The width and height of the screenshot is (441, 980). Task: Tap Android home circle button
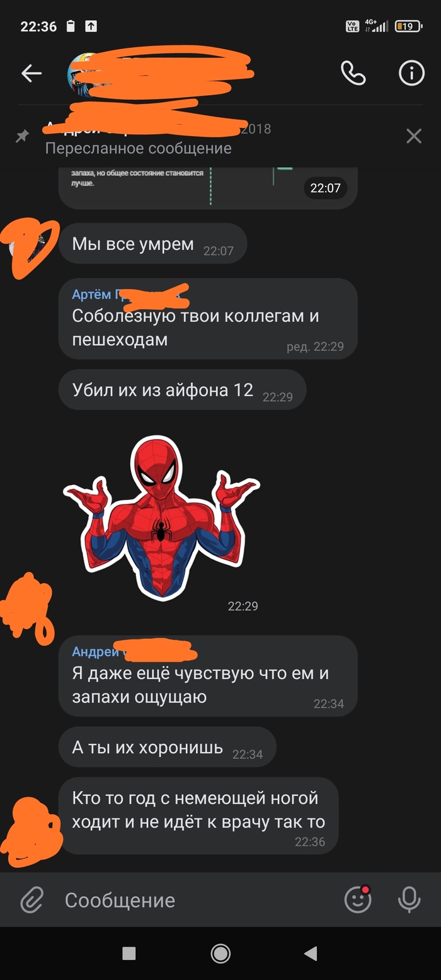tap(220, 954)
